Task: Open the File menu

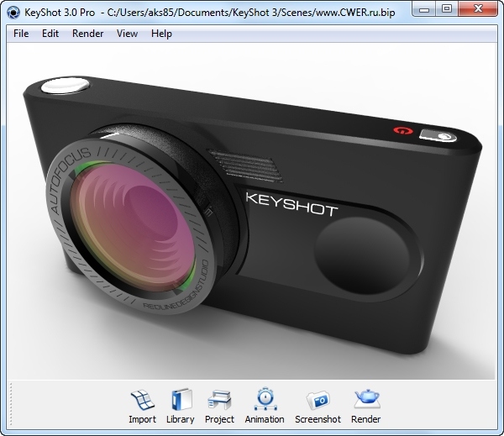Action: (x=21, y=34)
